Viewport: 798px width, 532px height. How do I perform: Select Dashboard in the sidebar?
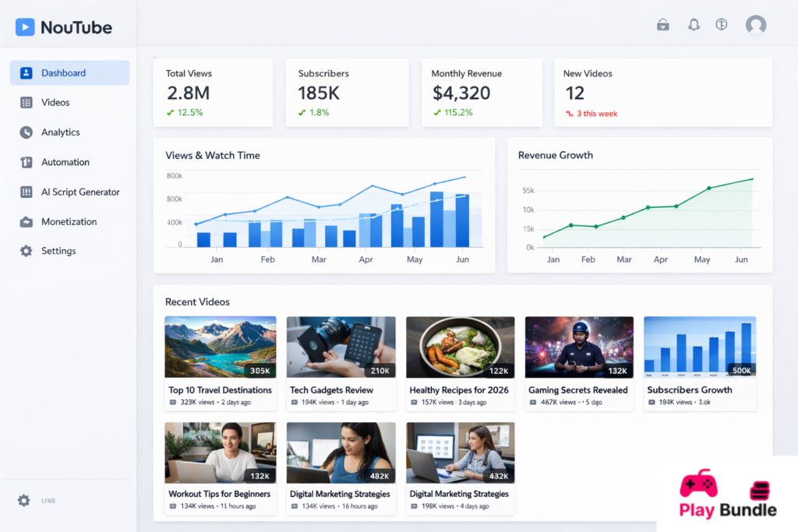coord(69,73)
